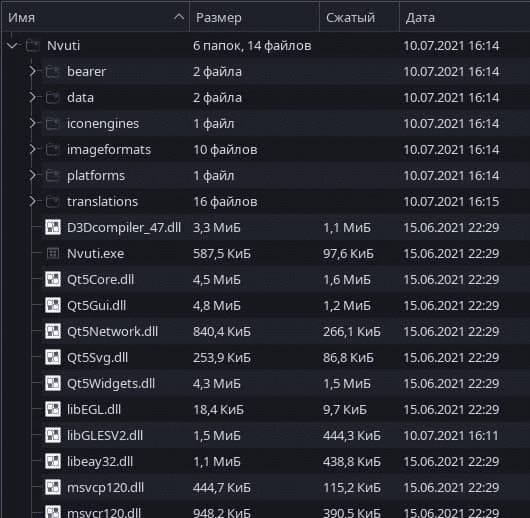530x518 pixels.
Task: Click the libGLESV2.dll file icon
Action: click(x=53, y=435)
